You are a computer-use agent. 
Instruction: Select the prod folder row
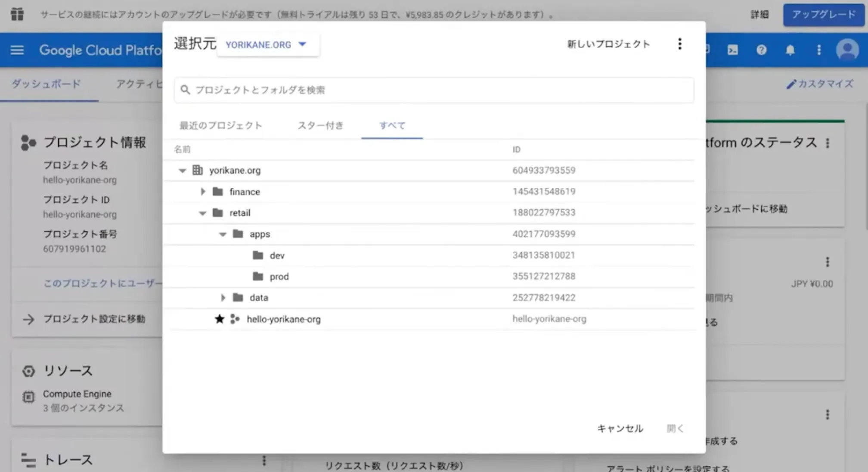click(x=429, y=276)
